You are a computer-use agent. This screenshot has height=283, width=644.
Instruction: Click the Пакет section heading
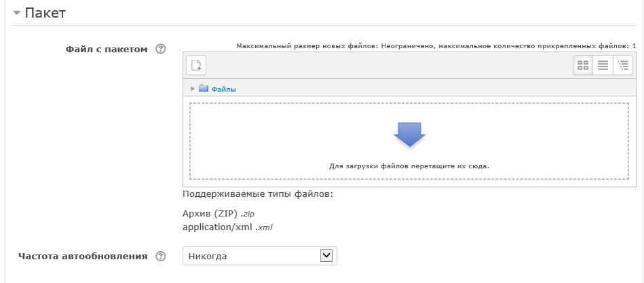45,13
